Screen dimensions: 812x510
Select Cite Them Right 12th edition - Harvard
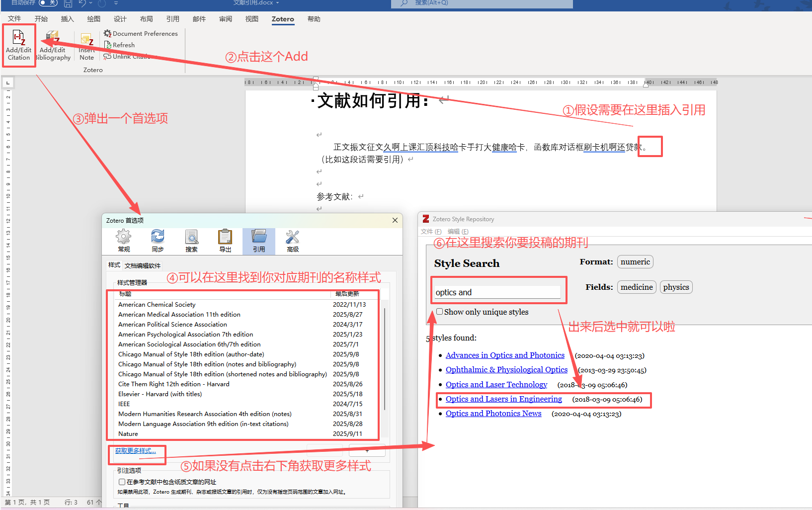pos(248,384)
